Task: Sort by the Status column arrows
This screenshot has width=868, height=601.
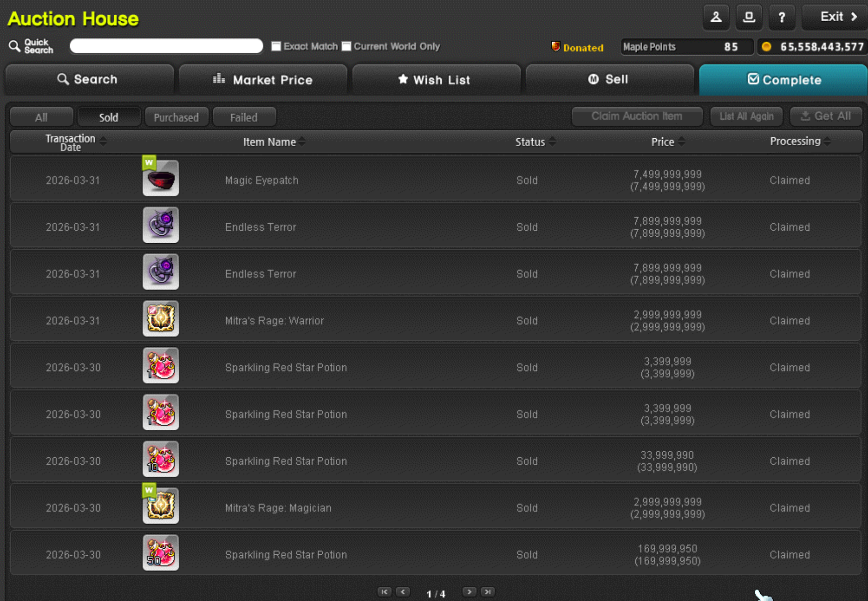Action: click(552, 142)
